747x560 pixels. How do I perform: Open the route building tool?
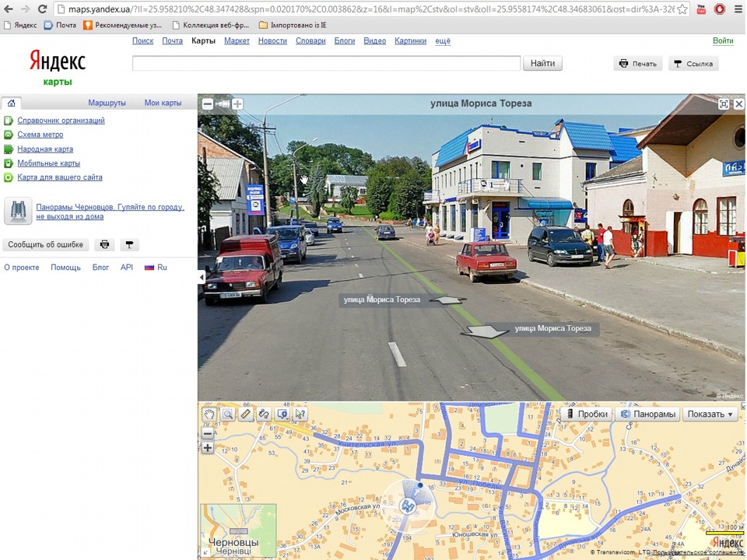pos(264,414)
